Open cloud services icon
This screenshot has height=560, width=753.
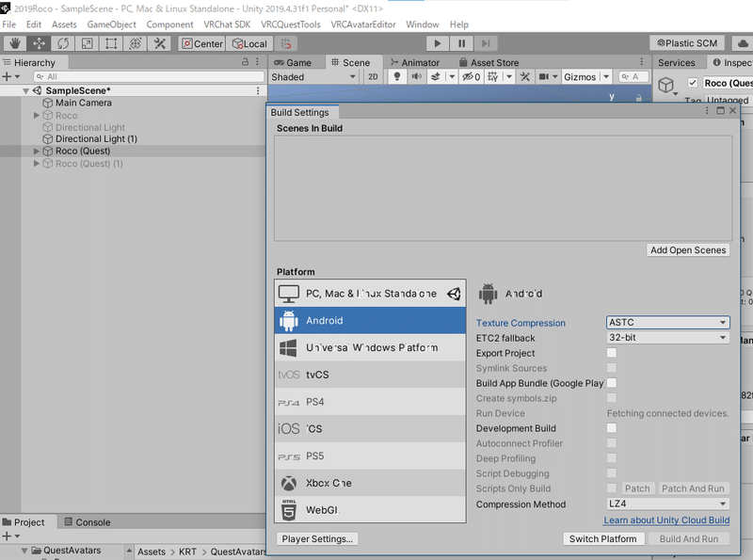point(743,43)
